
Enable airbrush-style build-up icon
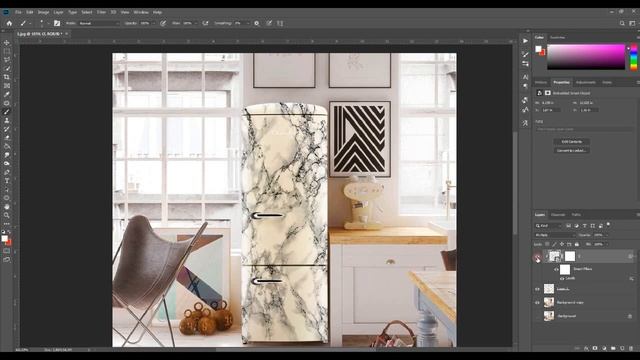[205, 23]
